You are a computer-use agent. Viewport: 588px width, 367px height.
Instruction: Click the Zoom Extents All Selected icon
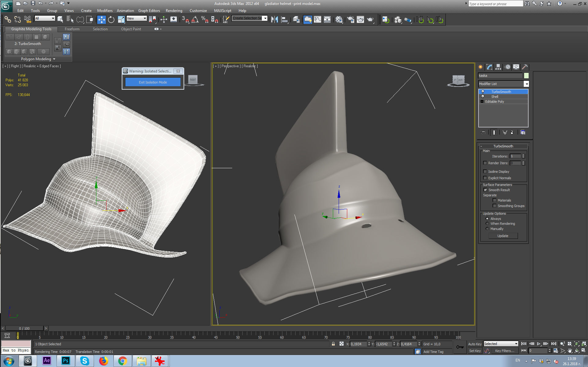[x=584, y=344]
